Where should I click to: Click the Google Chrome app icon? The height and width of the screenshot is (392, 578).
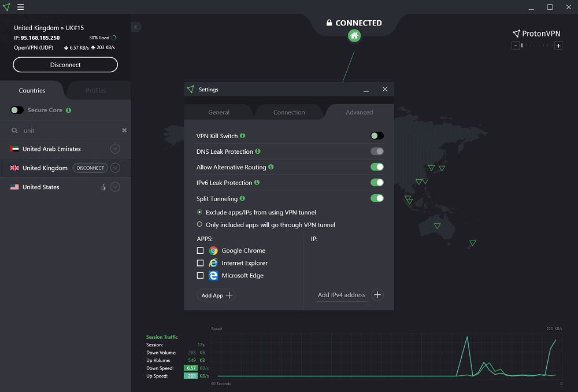(x=213, y=251)
